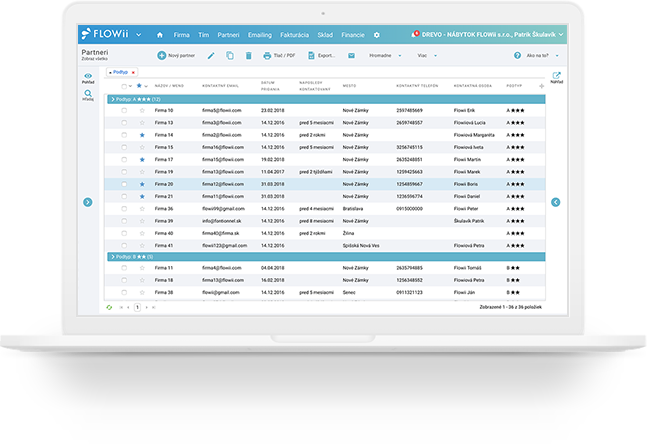Open the Hromadne dropdown
648x444 pixels.
[385, 55]
